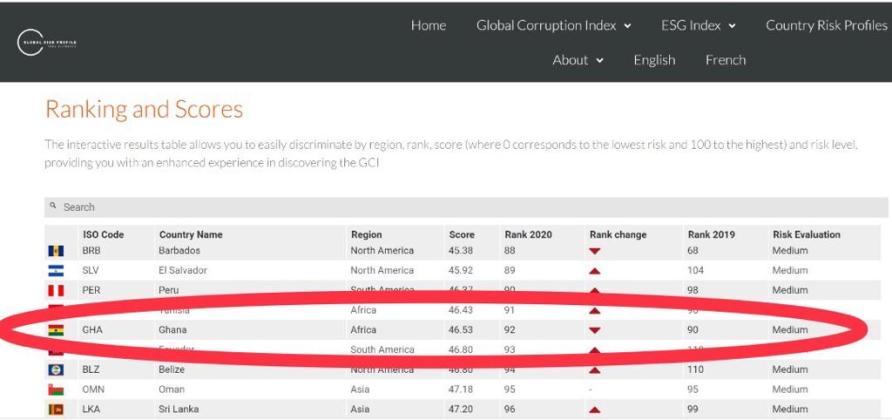The width and height of the screenshot is (892, 420).
Task: Focus the Search field
Action: pos(466,207)
